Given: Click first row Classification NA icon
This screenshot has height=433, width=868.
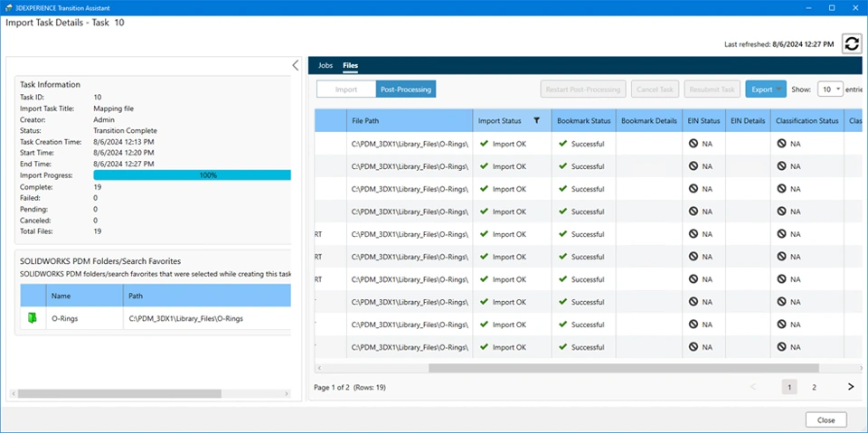Looking at the screenshot, I should point(781,144).
